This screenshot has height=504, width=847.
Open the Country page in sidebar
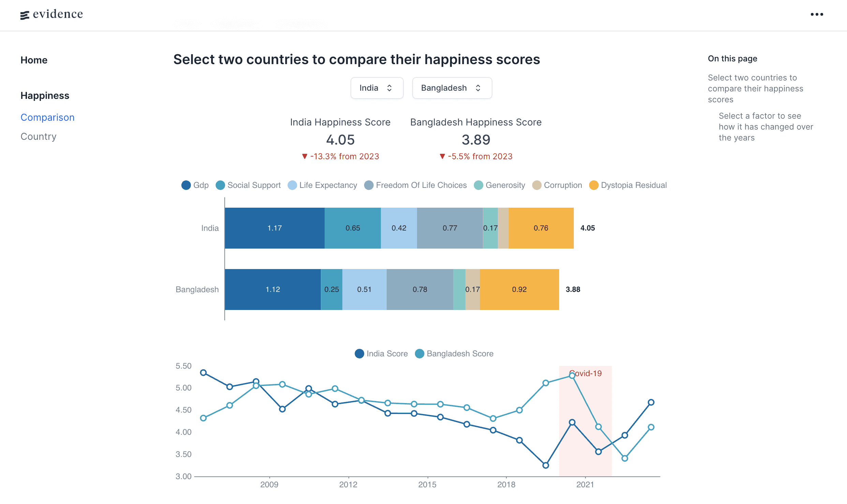pyautogui.click(x=38, y=136)
